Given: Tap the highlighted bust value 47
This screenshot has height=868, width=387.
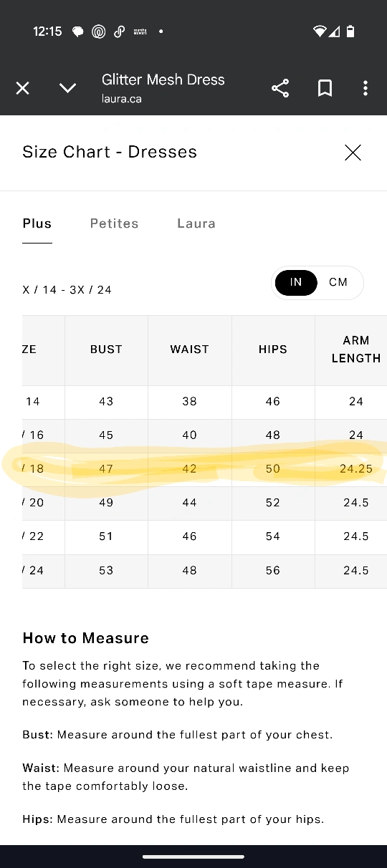Looking at the screenshot, I should coord(106,469).
